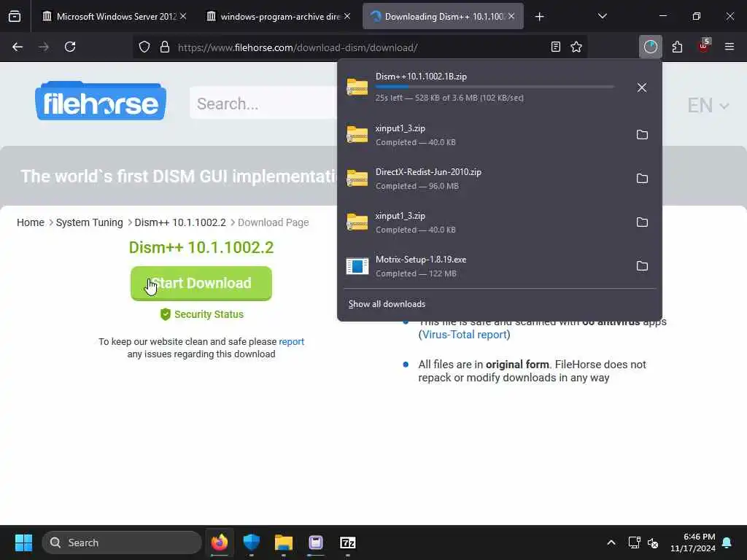
Task: Open System Tuning breadcrumb link
Action: [x=90, y=222]
